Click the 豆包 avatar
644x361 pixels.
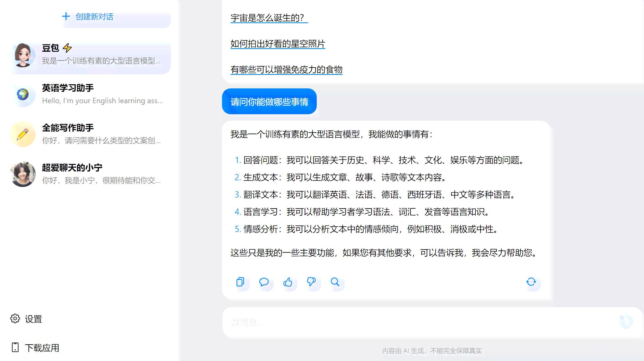pos(23,55)
